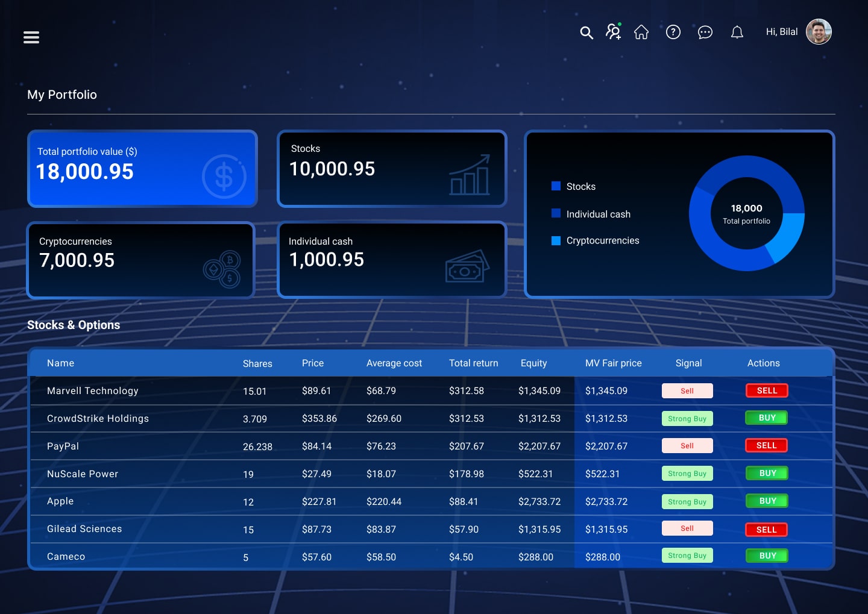Click Strong Buy signal badge for Apple
Screen dimensions: 868x614
pyautogui.click(x=687, y=502)
